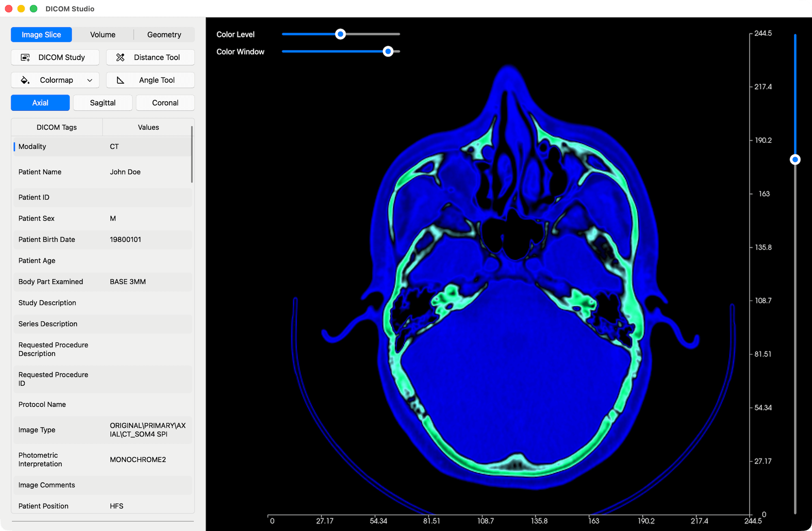812x531 pixels.
Task: Expand the Image Type row details
Action: pos(103,430)
